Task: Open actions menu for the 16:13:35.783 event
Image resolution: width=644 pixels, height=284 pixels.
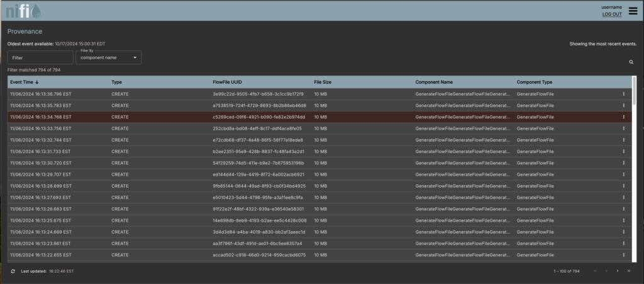Action: (623, 106)
